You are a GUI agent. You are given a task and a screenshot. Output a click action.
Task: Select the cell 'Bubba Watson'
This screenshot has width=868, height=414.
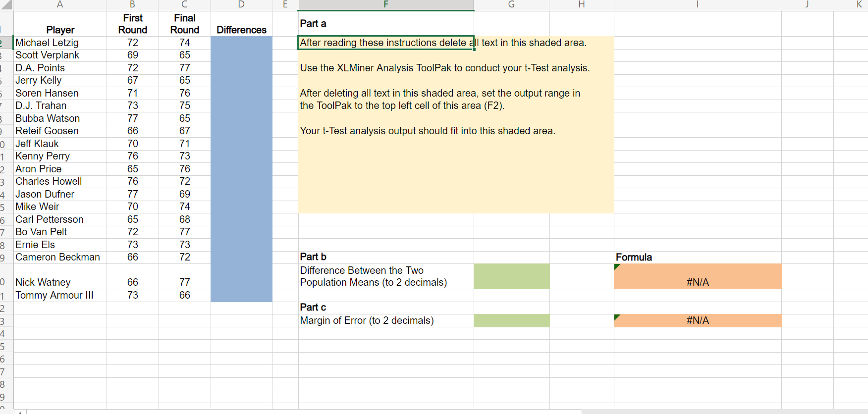click(60, 118)
